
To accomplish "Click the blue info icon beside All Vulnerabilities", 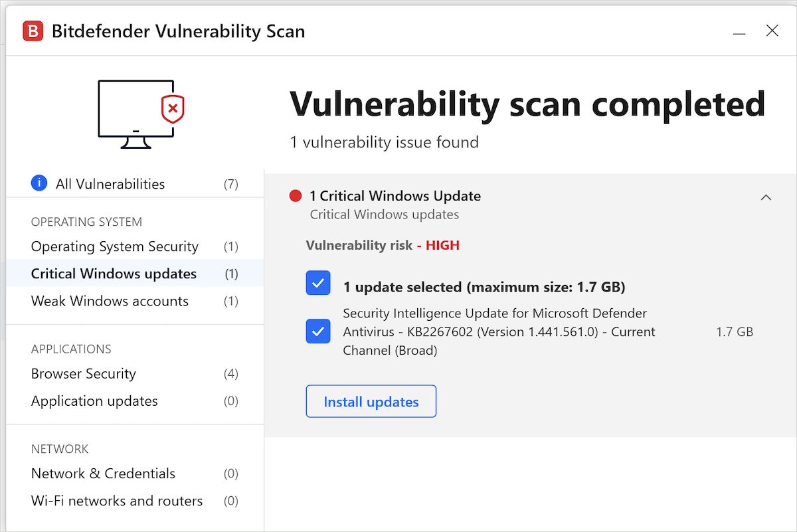I will pos(39,183).
